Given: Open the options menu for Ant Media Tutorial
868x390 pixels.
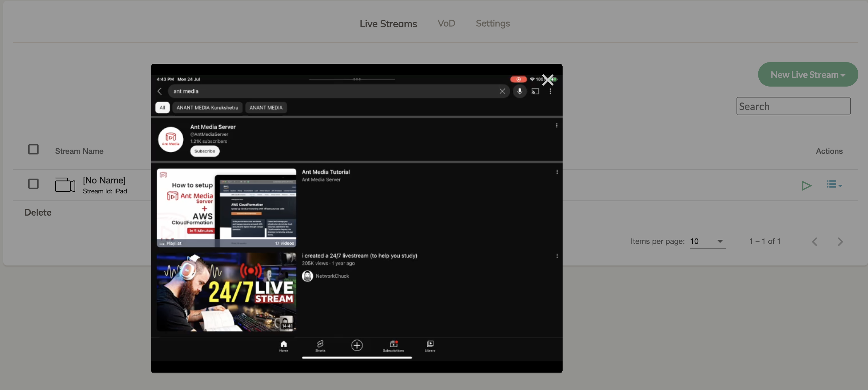Looking at the screenshot, I should 557,172.
